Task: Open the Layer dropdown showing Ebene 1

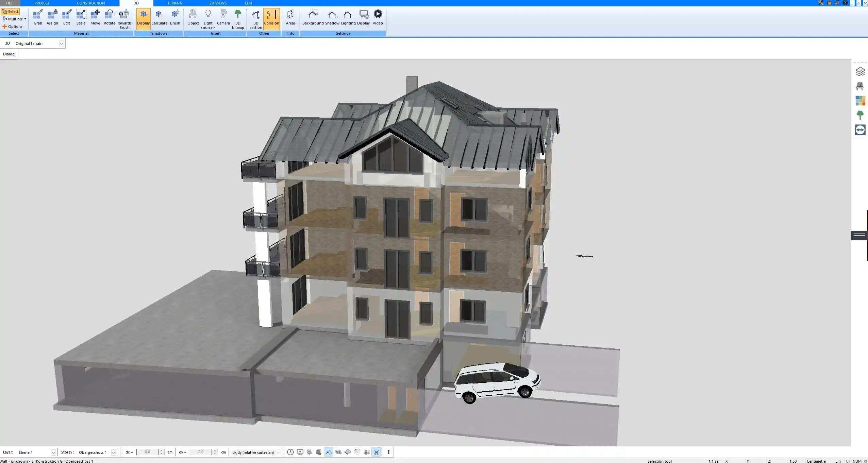Action: point(53,452)
